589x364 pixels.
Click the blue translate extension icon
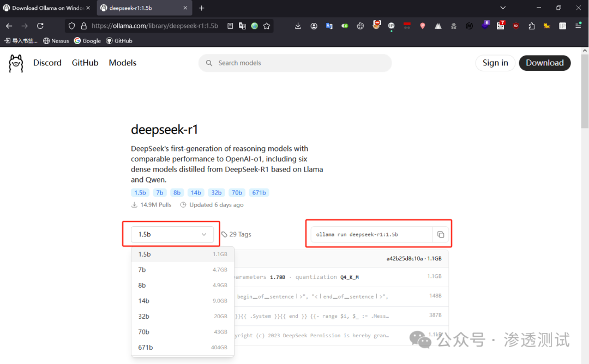329,26
